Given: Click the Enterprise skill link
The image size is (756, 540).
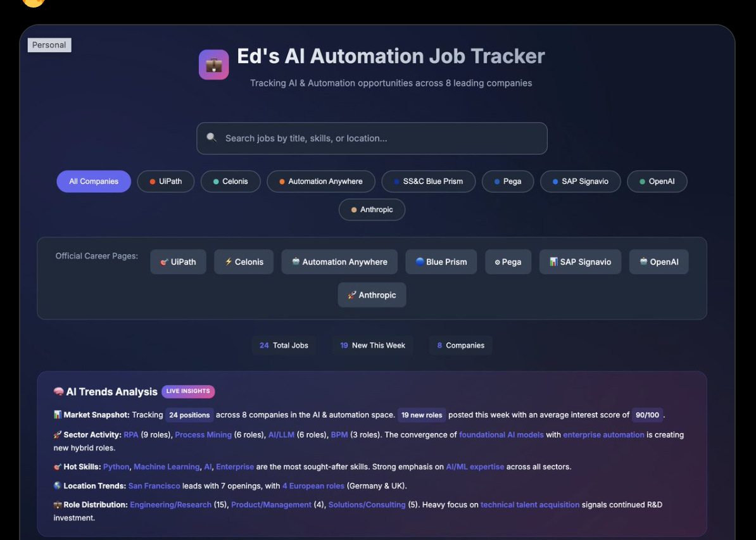Looking at the screenshot, I should [235, 467].
